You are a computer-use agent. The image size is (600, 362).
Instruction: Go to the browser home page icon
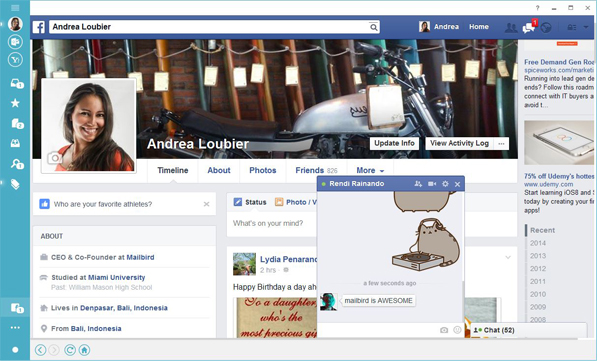tap(85, 350)
